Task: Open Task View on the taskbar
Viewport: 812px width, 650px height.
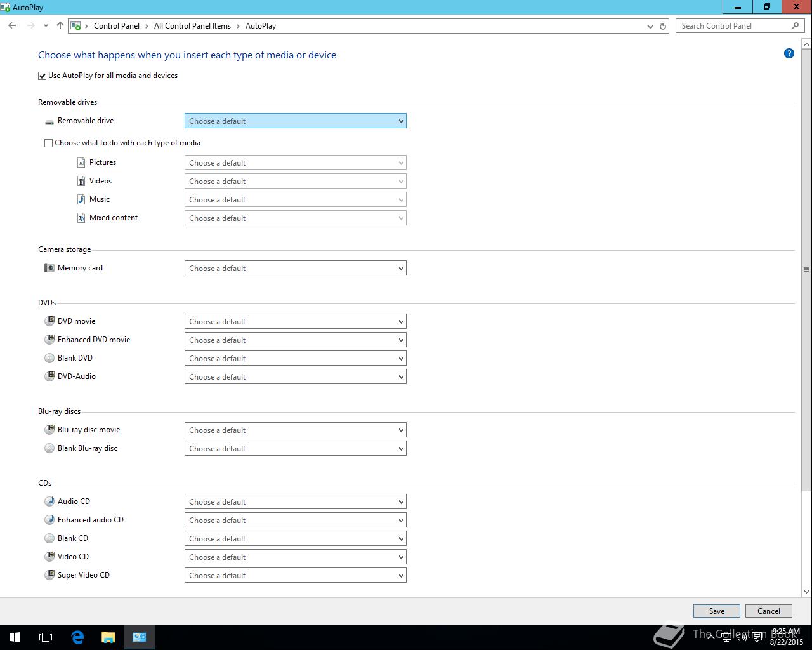Action: coord(46,637)
